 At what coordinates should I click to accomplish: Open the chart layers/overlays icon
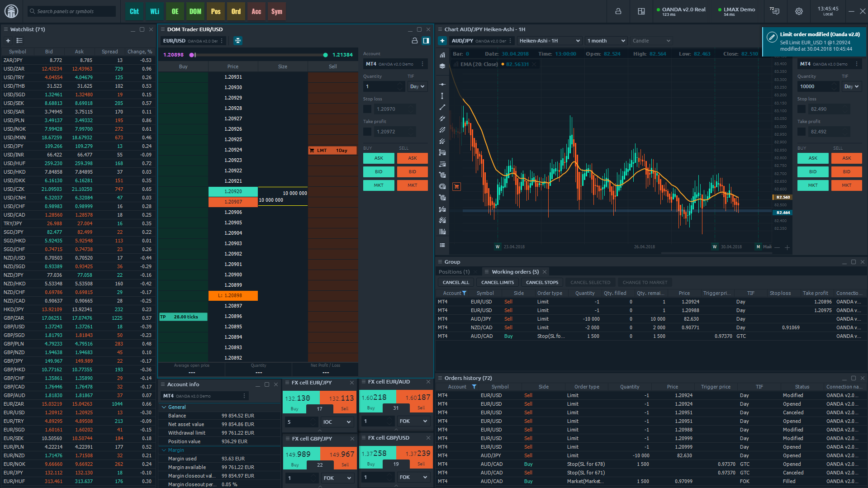442,66
